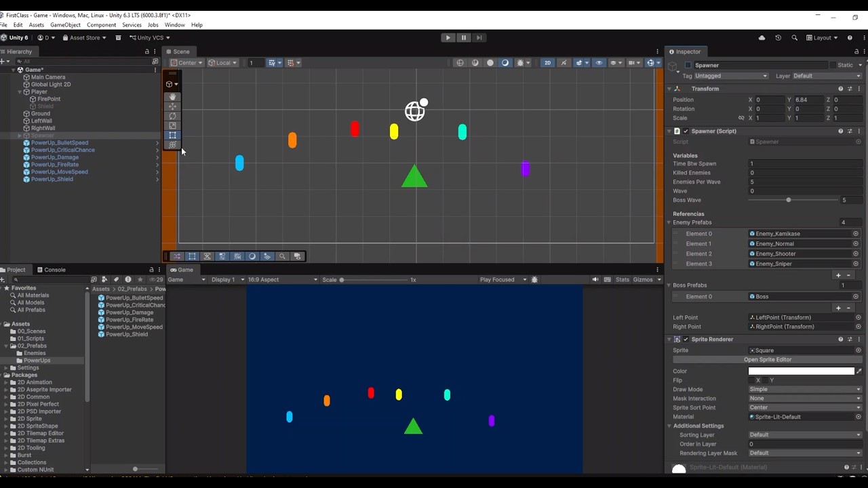Collapse the Enemy Prefabs list

[x=669, y=222]
